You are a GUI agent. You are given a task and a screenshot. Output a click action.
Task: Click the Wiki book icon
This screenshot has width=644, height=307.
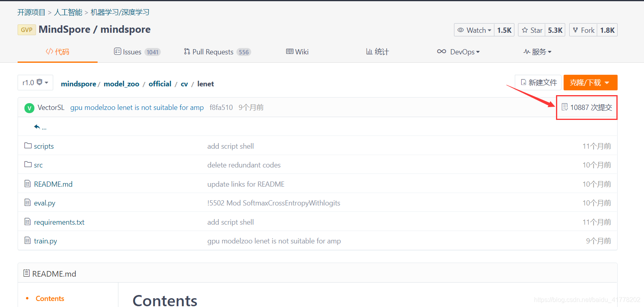tap(290, 52)
